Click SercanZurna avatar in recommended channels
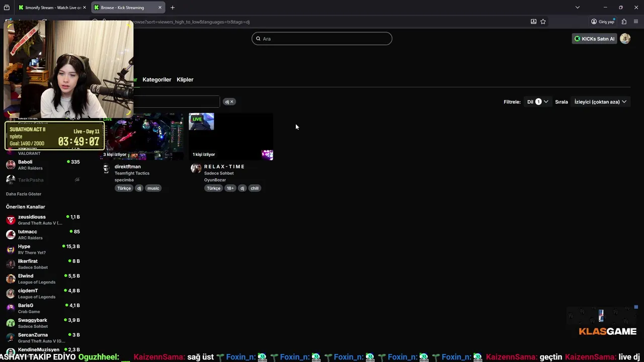644x362 pixels. click(x=11, y=338)
